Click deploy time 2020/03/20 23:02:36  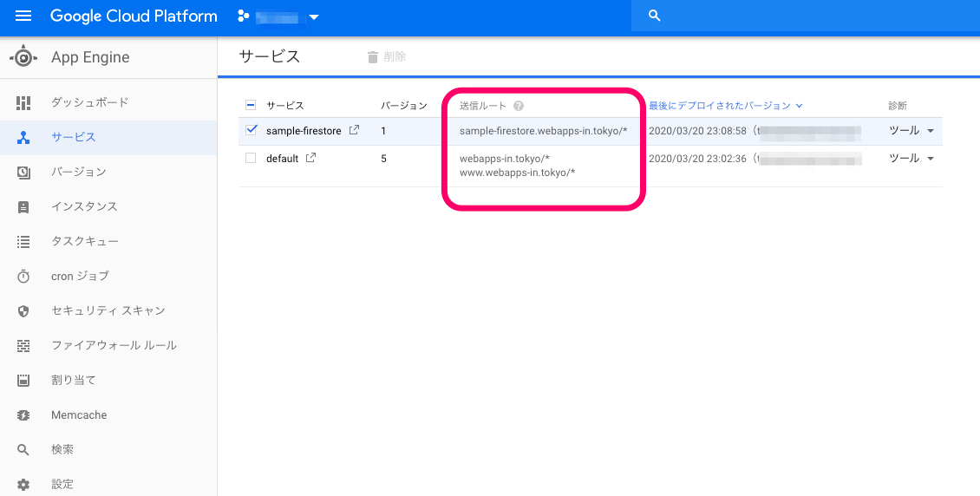pyautogui.click(x=697, y=159)
